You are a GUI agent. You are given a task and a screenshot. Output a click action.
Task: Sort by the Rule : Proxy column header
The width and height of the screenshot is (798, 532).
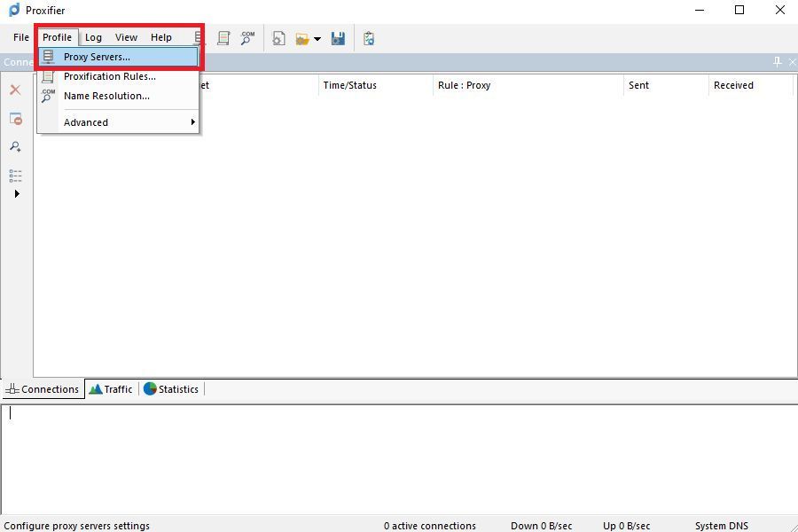click(x=528, y=85)
